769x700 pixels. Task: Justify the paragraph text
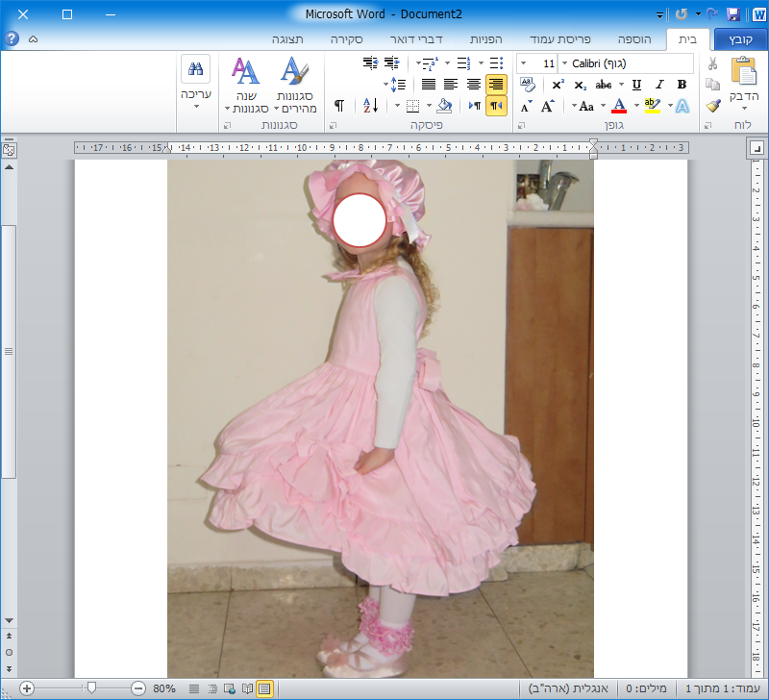pyautogui.click(x=429, y=85)
